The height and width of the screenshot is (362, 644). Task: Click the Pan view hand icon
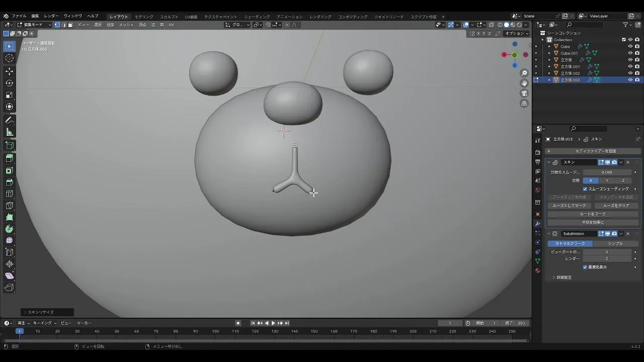point(524,83)
